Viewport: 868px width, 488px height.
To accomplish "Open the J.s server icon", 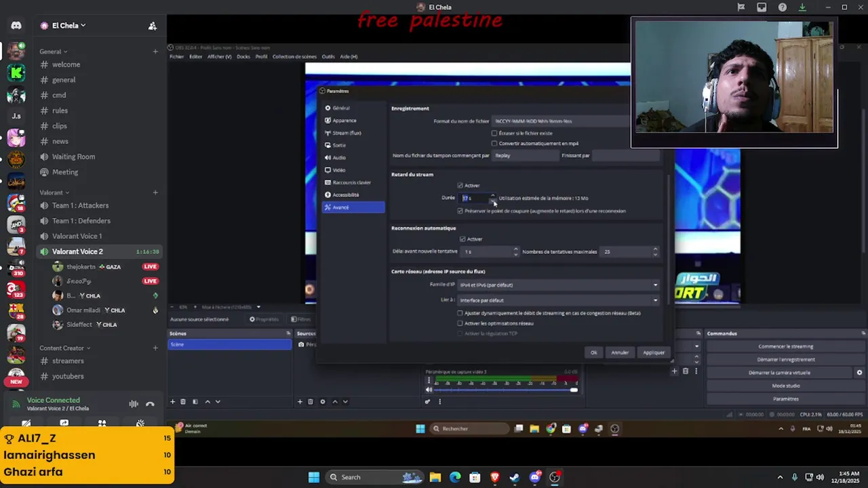I will (x=16, y=116).
